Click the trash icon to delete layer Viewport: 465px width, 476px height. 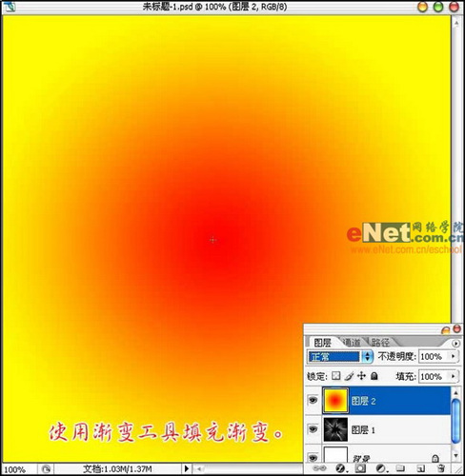440,468
